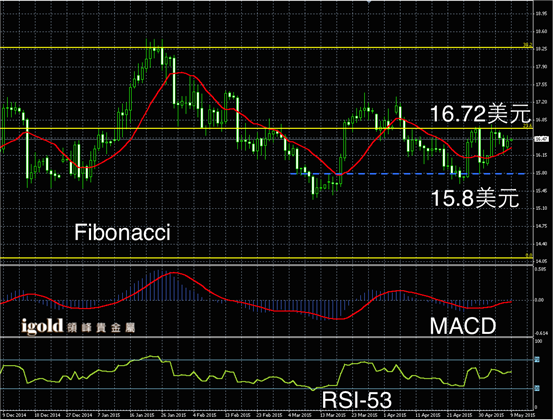The height and width of the screenshot is (420, 553).
Task: Click the '16.72美元' resistance label
Action: [480, 114]
